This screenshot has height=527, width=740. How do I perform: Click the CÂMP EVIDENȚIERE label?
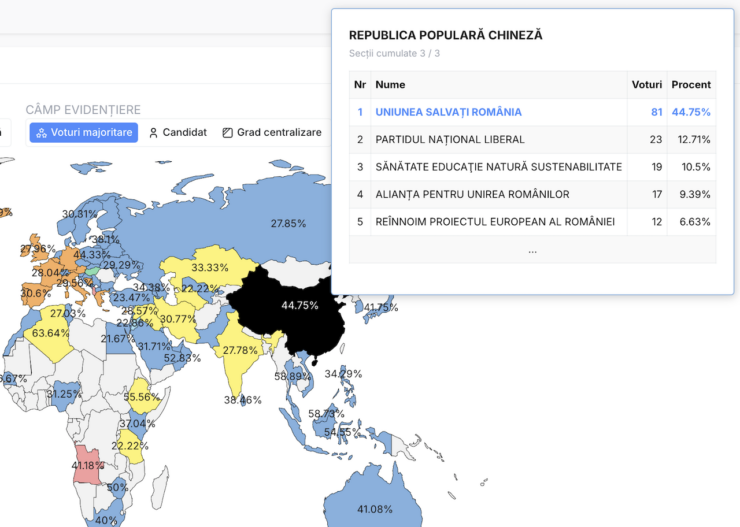(x=83, y=110)
